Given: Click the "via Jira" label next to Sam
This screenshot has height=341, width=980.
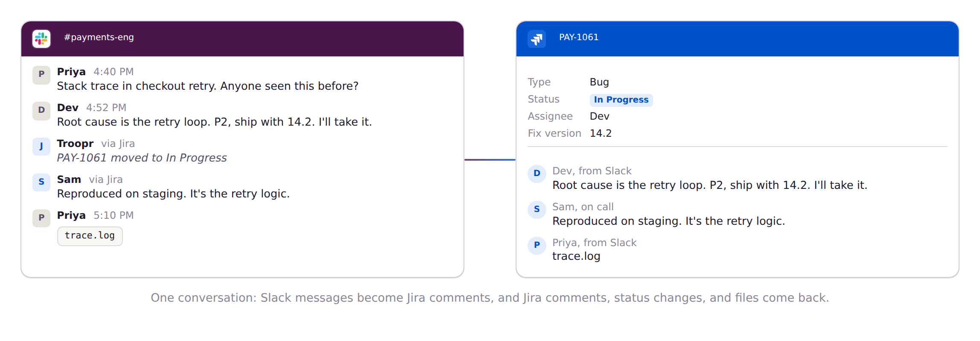Looking at the screenshot, I should pyautogui.click(x=106, y=179).
